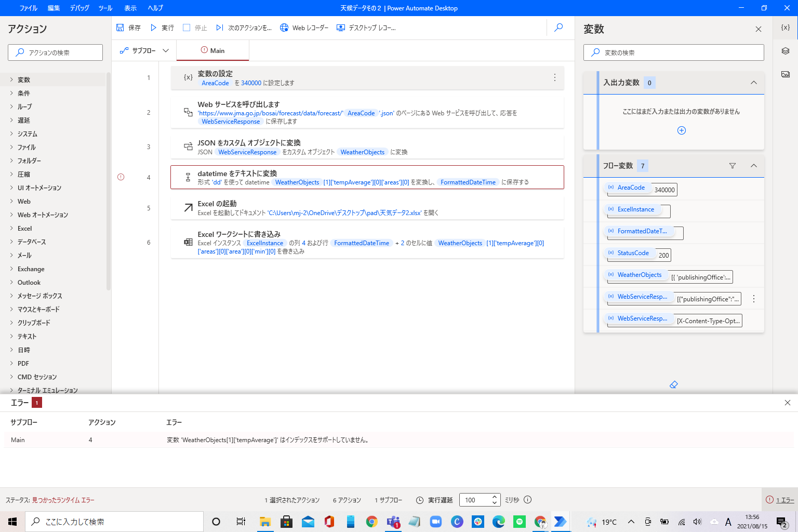Open the UI elements pane layers icon
The image size is (798, 532).
pyautogui.click(x=785, y=51)
